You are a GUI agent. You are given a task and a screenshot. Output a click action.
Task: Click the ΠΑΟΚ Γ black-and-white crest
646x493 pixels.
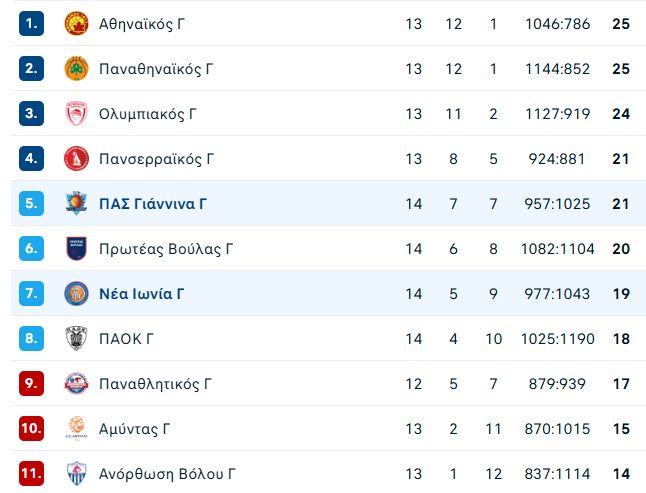coord(76,339)
